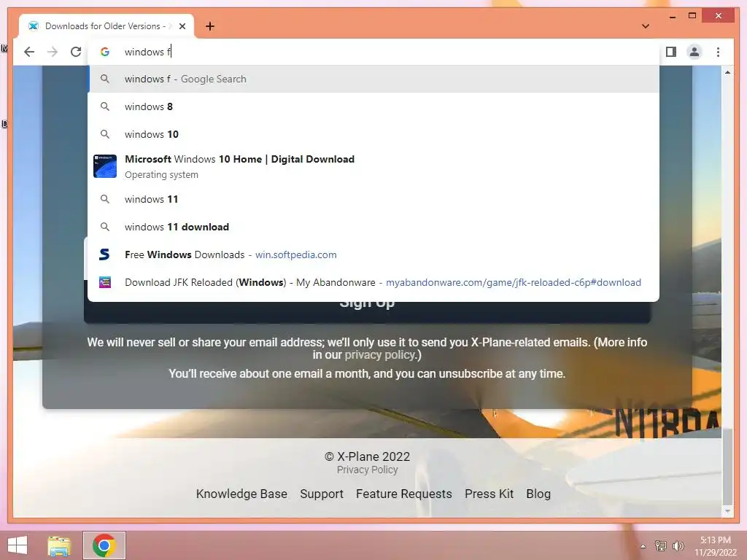Click the Windows 10 Home product thumbnail
The height and width of the screenshot is (560, 747).
point(105,166)
